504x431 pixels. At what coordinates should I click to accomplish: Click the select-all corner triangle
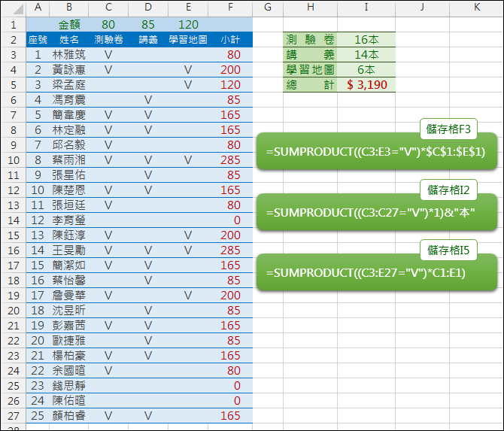pyautogui.click(x=18, y=9)
